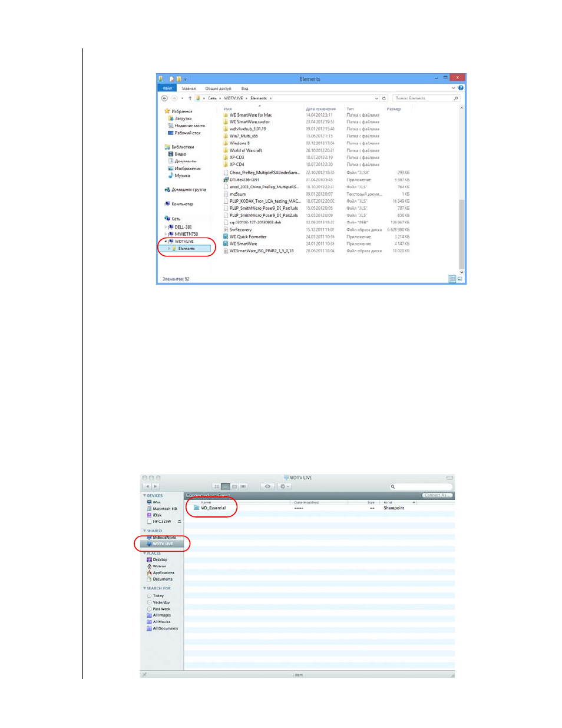Screen dimensions: 562x728
Task: Open Applications in Finder sidebar
Action: tap(161, 573)
